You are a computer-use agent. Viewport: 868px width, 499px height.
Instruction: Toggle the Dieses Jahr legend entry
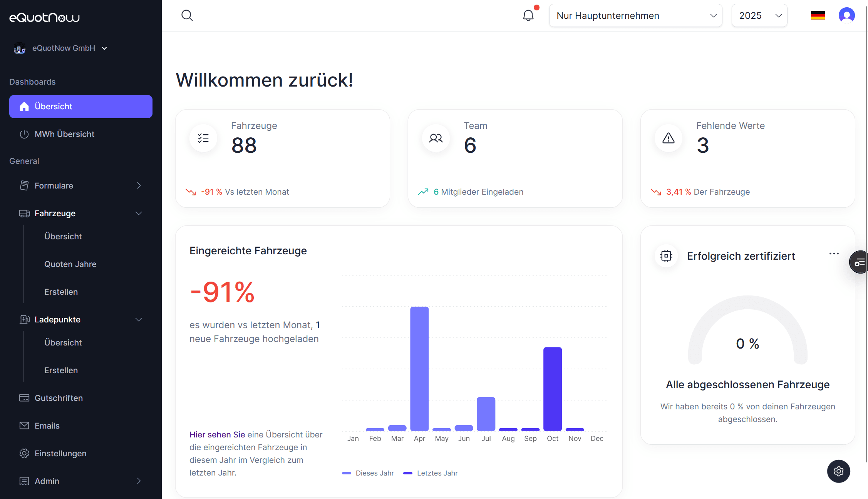(368, 473)
